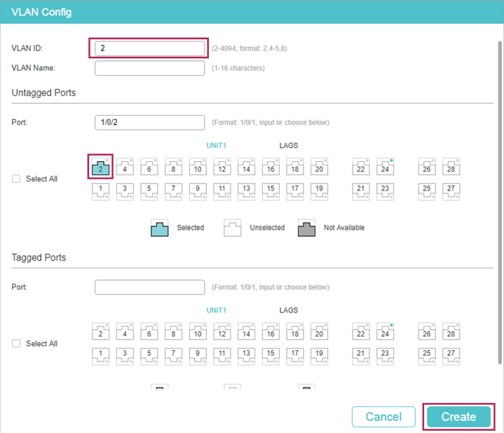Enable Select All for Untagged Ports

pyautogui.click(x=16, y=179)
